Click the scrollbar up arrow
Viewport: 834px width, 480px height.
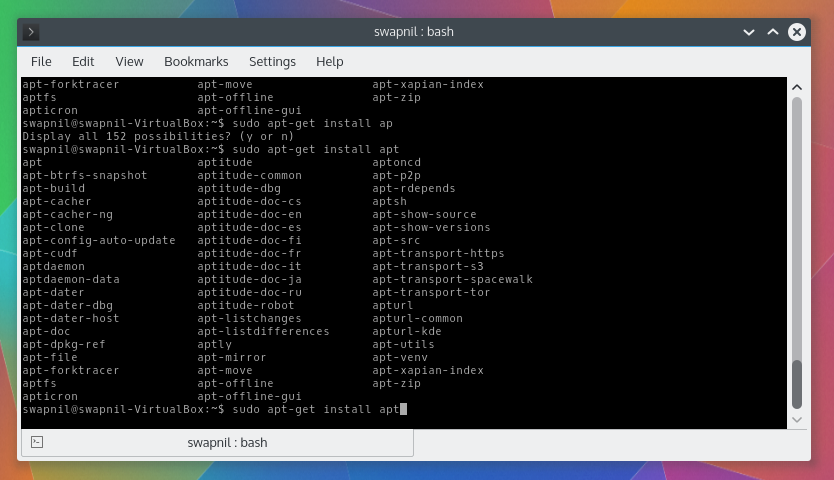[x=797, y=87]
